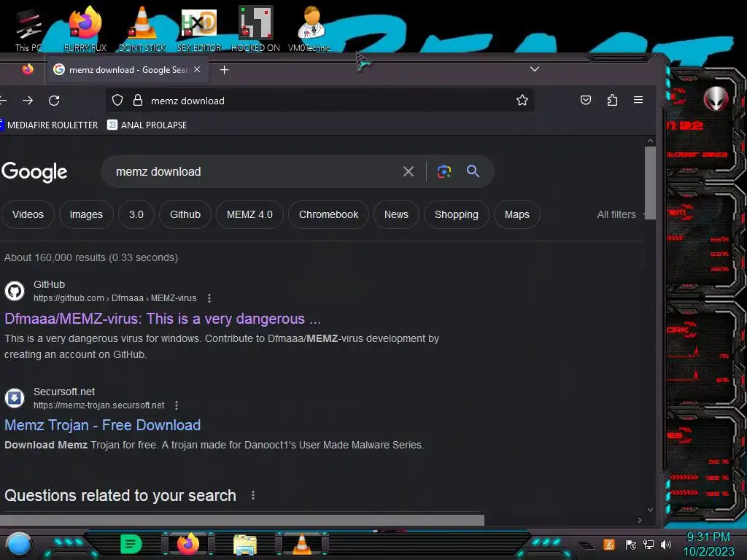The height and width of the screenshot is (560, 747).
Task: Open the DONT STICK VLC desktop shortcut
Action: click(142, 28)
